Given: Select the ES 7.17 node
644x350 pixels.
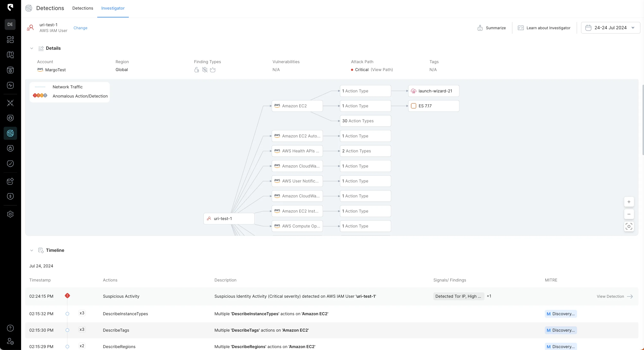Looking at the screenshot, I should click(x=434, y=106).
